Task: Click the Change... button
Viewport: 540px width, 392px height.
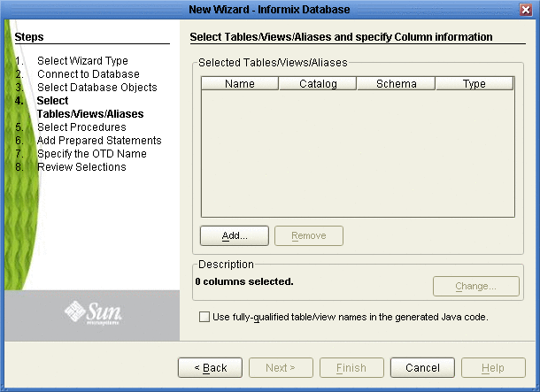Action: (x=476, y=286)
